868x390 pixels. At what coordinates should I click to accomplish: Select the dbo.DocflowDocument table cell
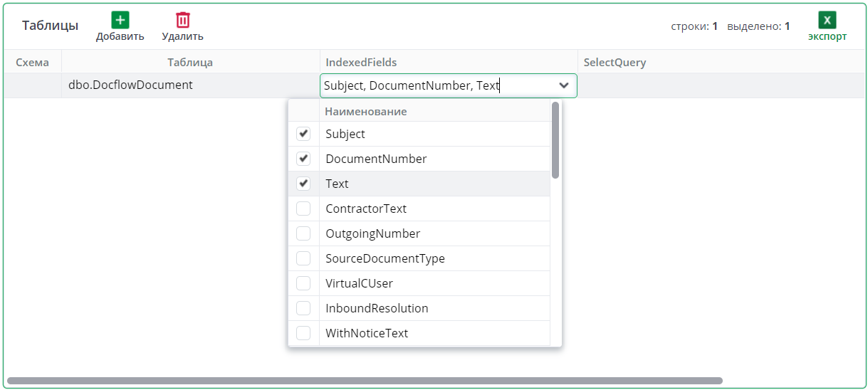[130, 85]
